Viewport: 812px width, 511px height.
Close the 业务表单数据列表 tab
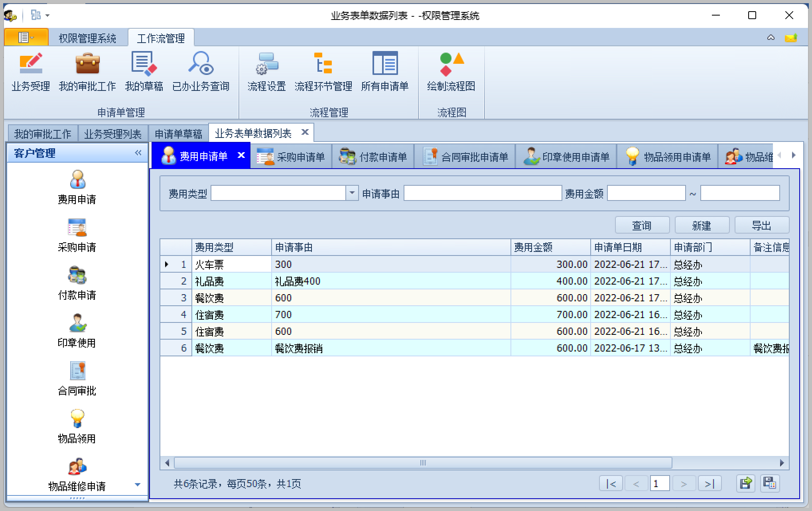click(x=305, y=132)
